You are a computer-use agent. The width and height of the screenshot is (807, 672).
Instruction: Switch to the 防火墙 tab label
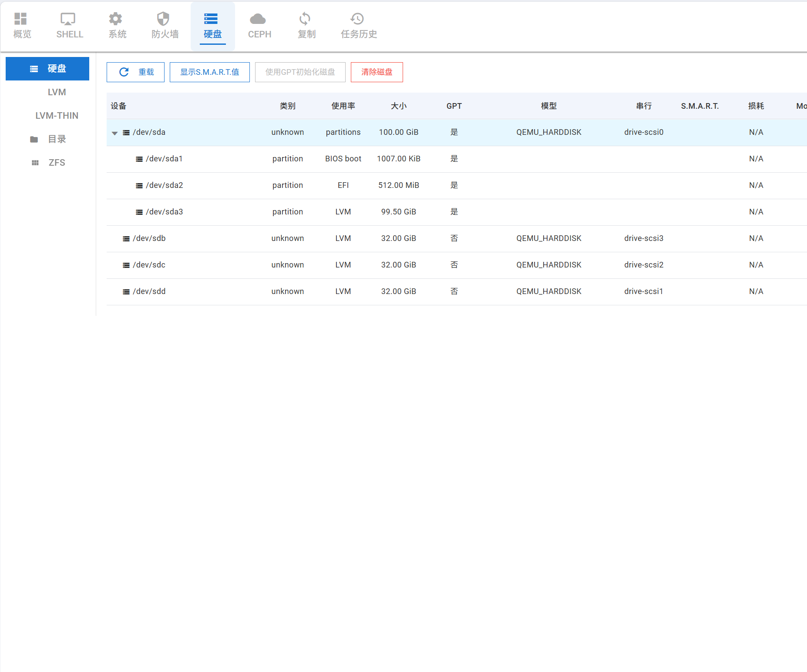pos(165,34)
